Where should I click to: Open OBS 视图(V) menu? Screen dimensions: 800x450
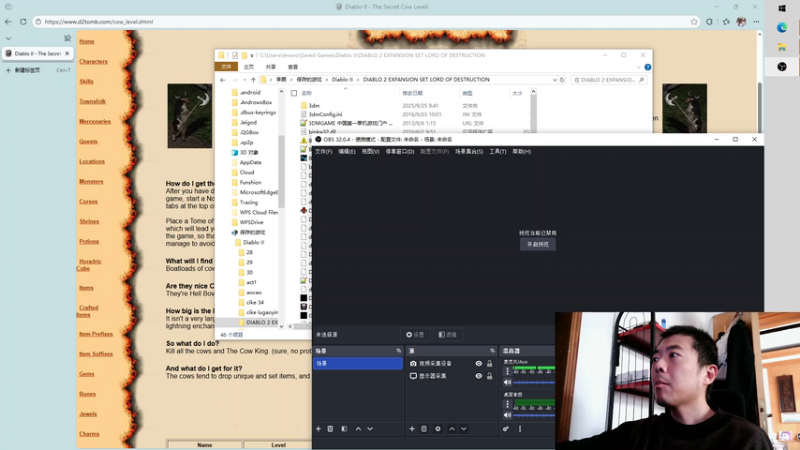pyautogui.click(x=370, y=152)
